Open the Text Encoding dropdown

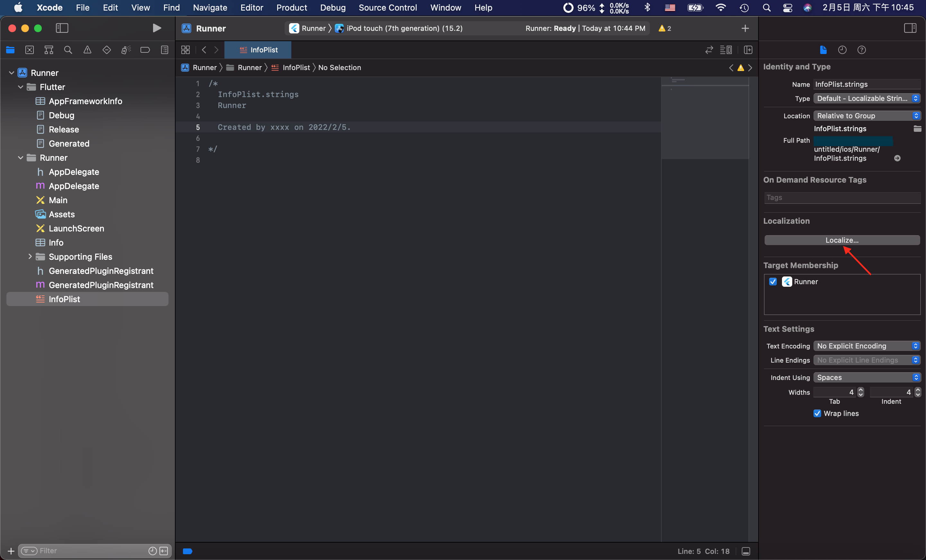(867, 346)
